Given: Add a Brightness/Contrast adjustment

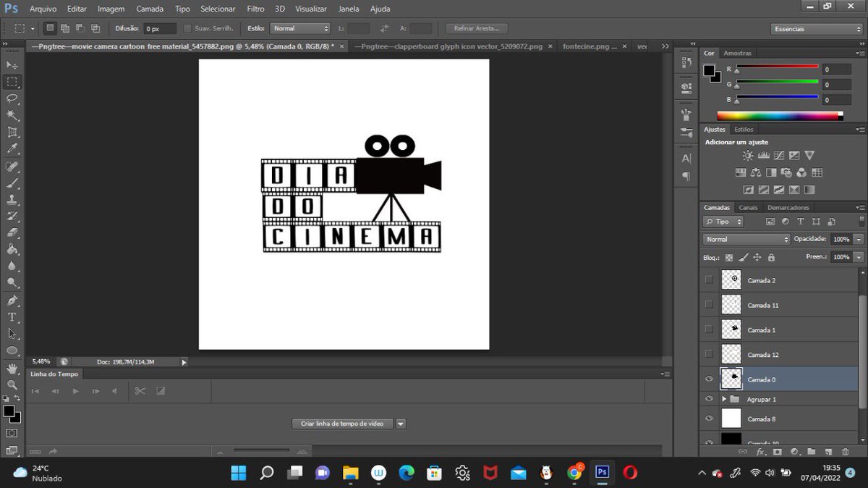Looking at the screenshot, I should click(x=748, y=156).
